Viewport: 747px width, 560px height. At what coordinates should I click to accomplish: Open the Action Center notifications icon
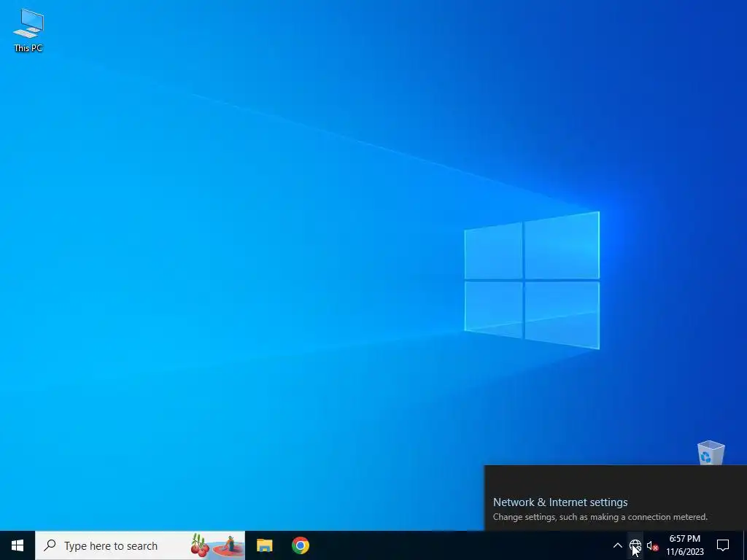pos(723,545)
